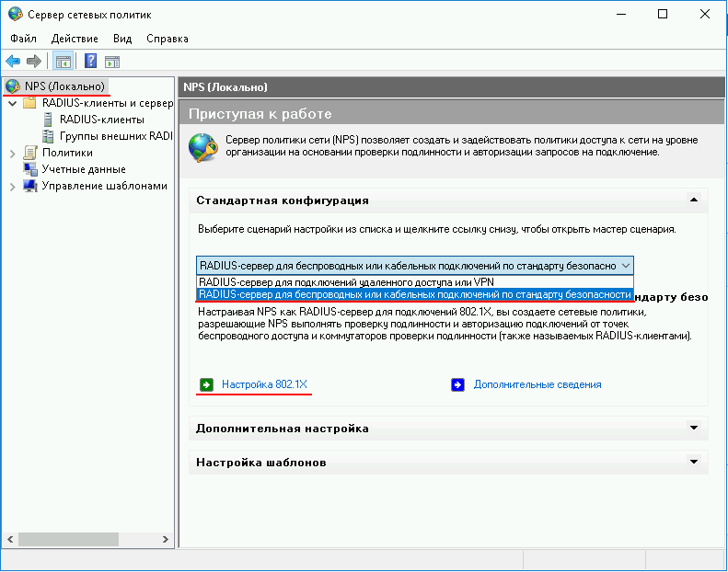Click the tree pane scroll left arrow

(10, 539)
